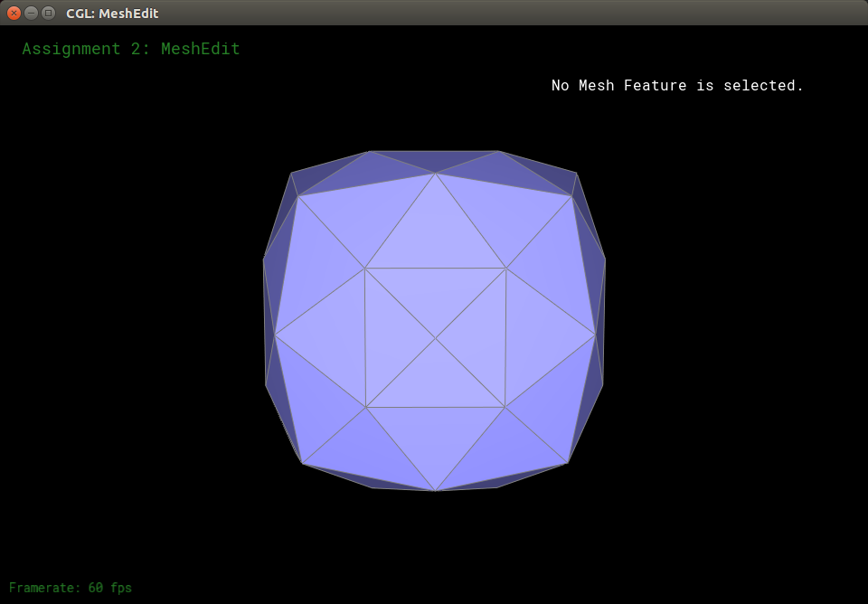Pick right triangle inside the central square

pyautogui.click(x=483, y=337)
